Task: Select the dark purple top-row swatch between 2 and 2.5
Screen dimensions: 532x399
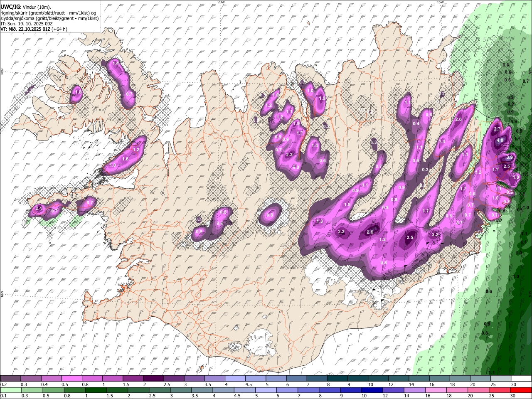Action: pos(153,379)
